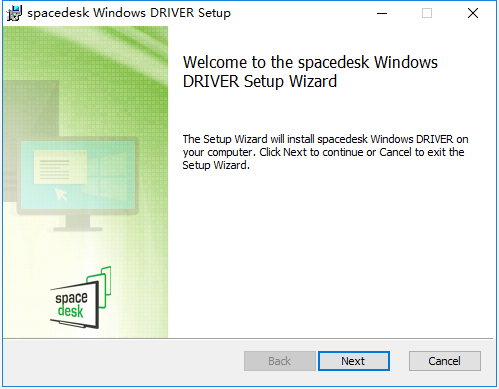Click the installer icon in title bar
The width and height of the screenshot is (499, 389).
click(14, 13)
